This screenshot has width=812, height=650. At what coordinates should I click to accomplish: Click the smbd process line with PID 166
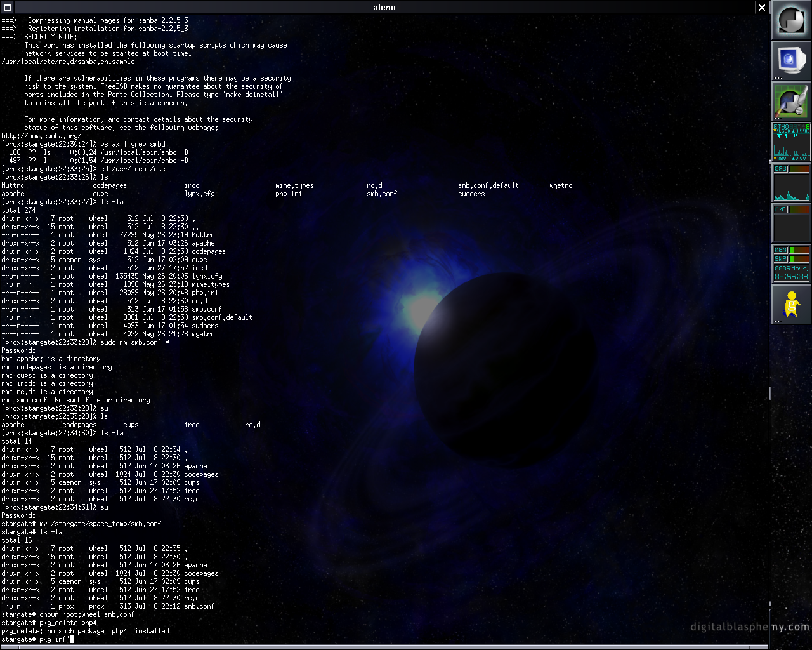click(95, 152)
